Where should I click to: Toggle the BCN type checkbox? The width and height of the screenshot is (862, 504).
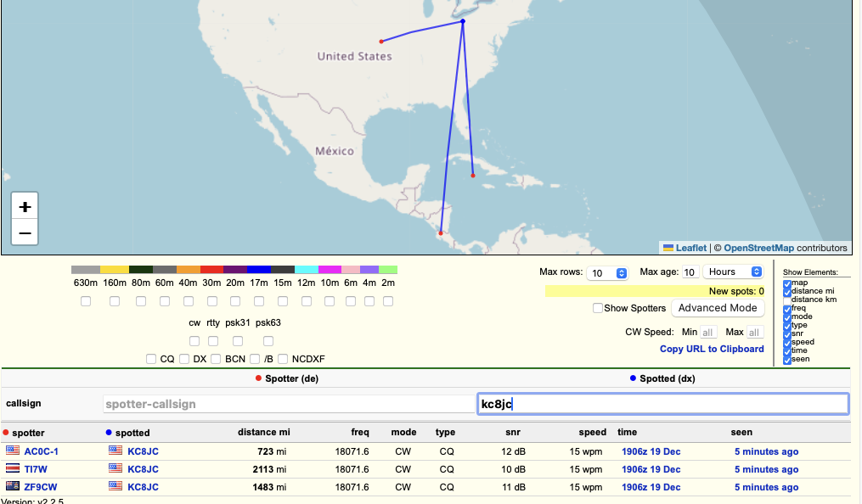pyautogui.click(x=216, y=359)
